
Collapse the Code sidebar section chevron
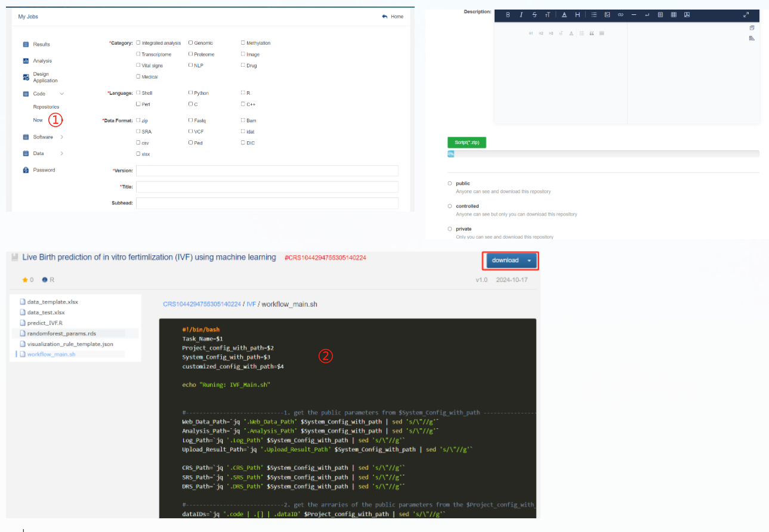coord(62,94)
